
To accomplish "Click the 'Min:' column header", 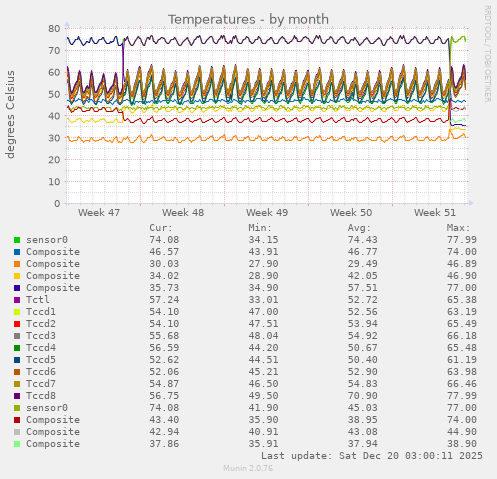I will pos(260,228).
